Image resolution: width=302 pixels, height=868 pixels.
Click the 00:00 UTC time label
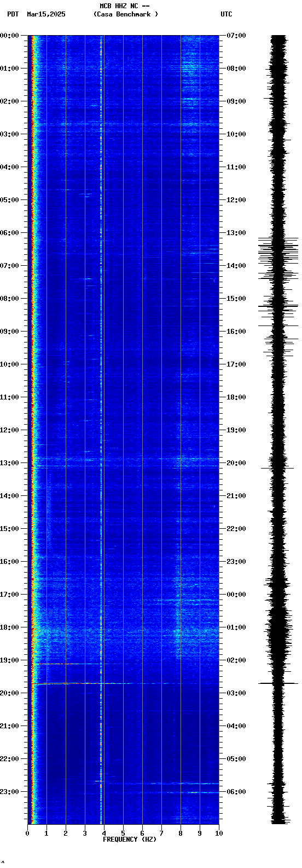(236, 595)
